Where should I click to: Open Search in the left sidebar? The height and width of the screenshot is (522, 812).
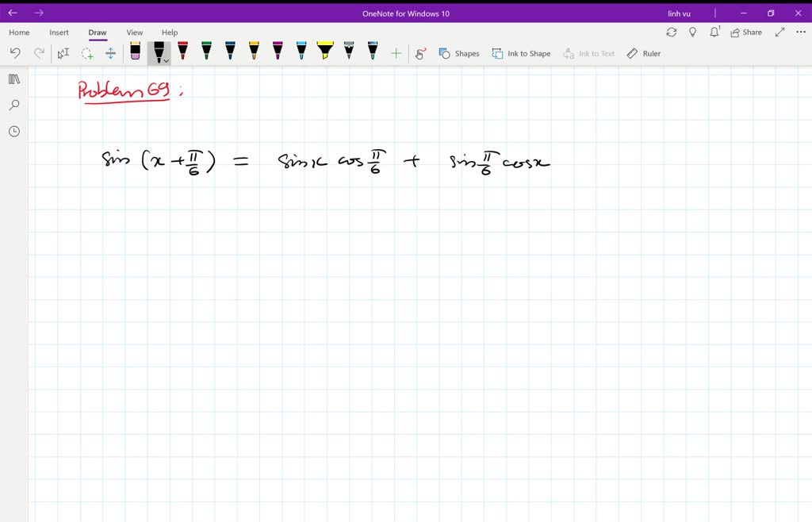13,105
